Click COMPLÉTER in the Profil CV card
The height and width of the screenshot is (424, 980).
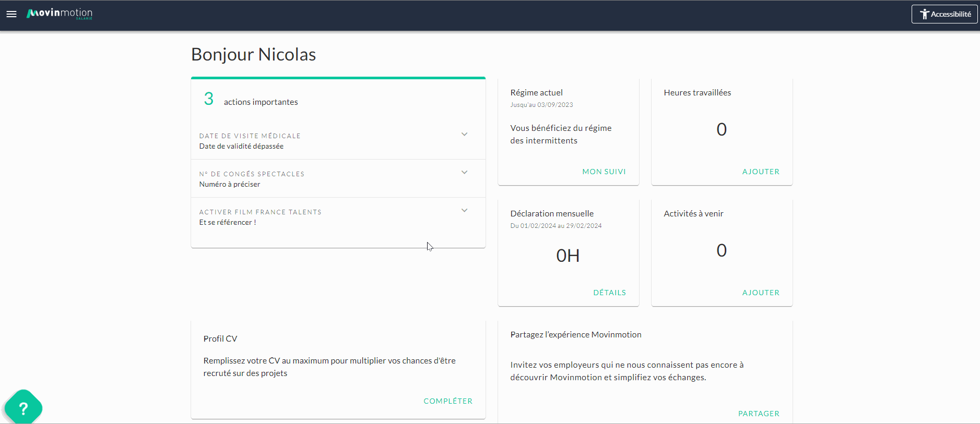(x=448, y=401)
